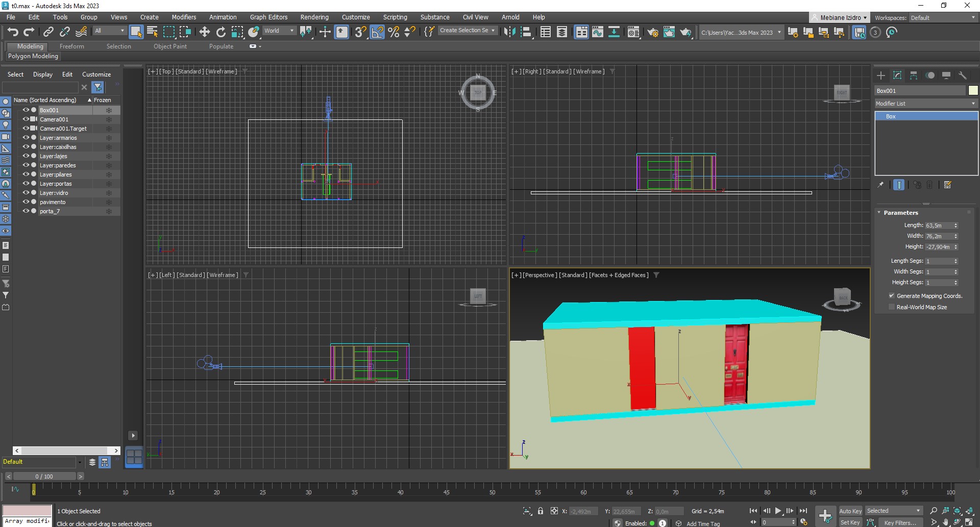Switch to the Freeform ribbon tab
Screen dimensions: 980x527
point(71,46)
